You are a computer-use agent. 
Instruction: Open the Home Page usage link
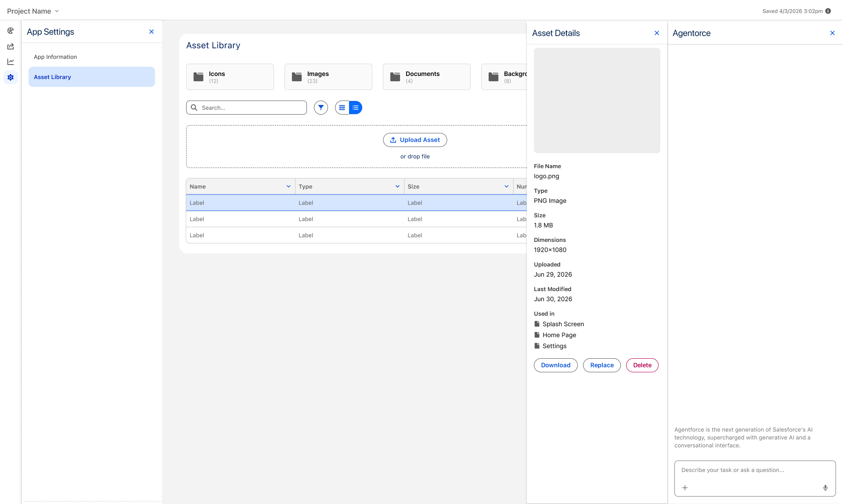pos(555,335)
